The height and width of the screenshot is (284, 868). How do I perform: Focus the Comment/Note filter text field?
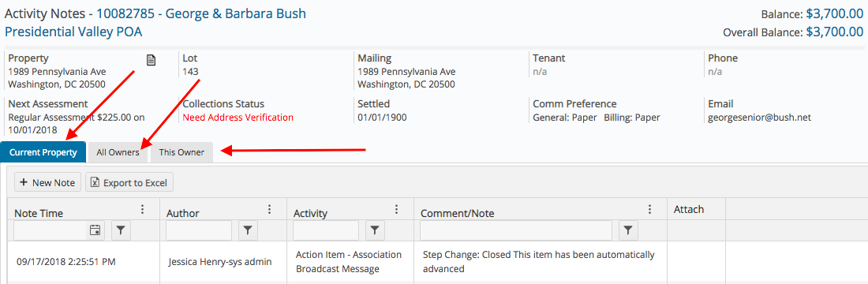(x=516, y=231)
